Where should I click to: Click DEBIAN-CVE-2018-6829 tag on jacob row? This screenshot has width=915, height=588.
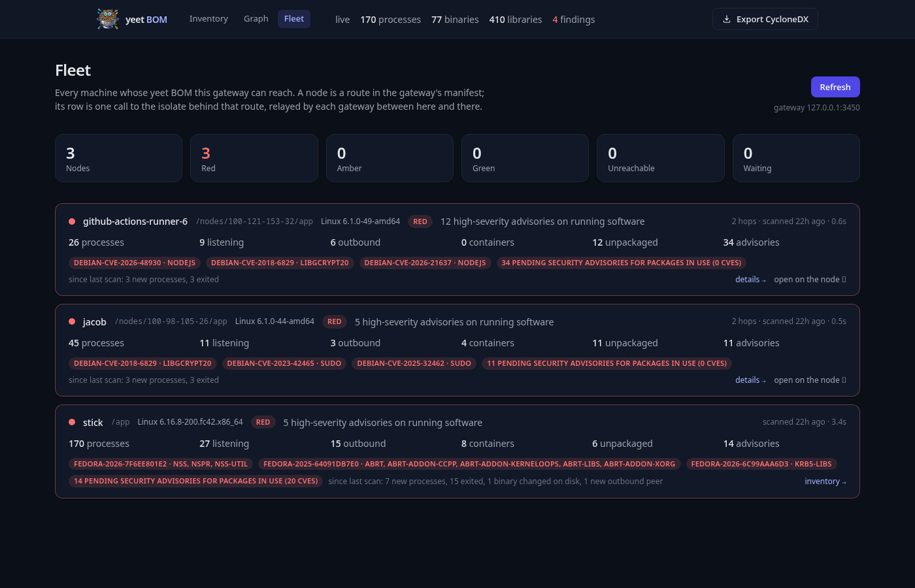142,363
